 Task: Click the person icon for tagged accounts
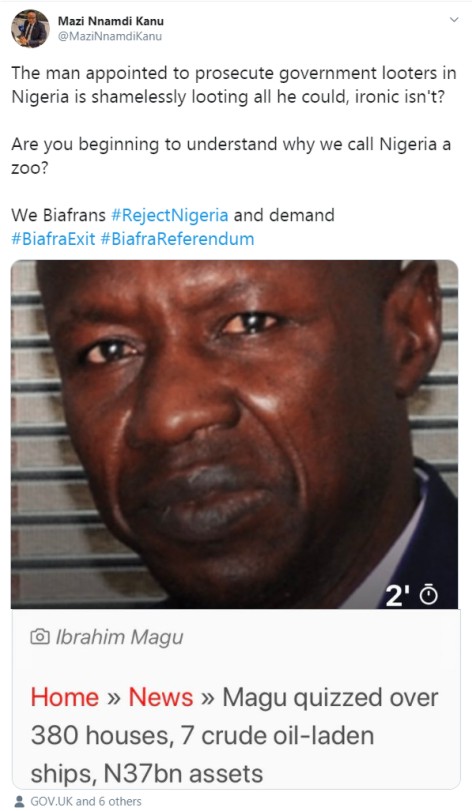[x=20, y=802]
